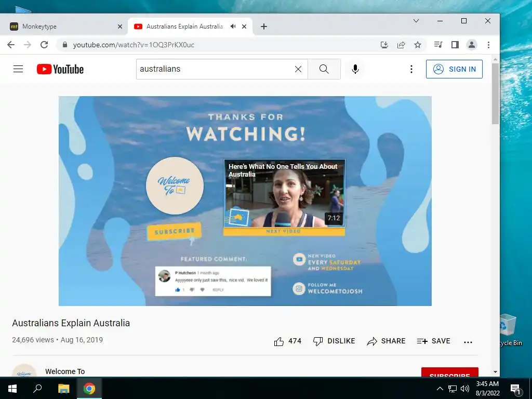Save the video to a playlist

(x=434, y=341)
